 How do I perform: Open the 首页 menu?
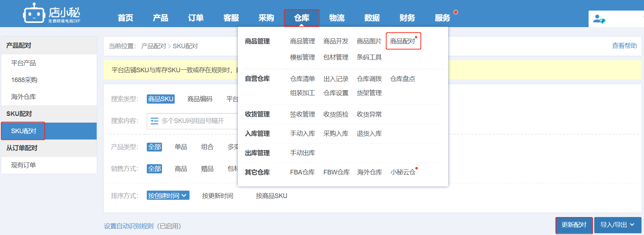tap(125, 18)
